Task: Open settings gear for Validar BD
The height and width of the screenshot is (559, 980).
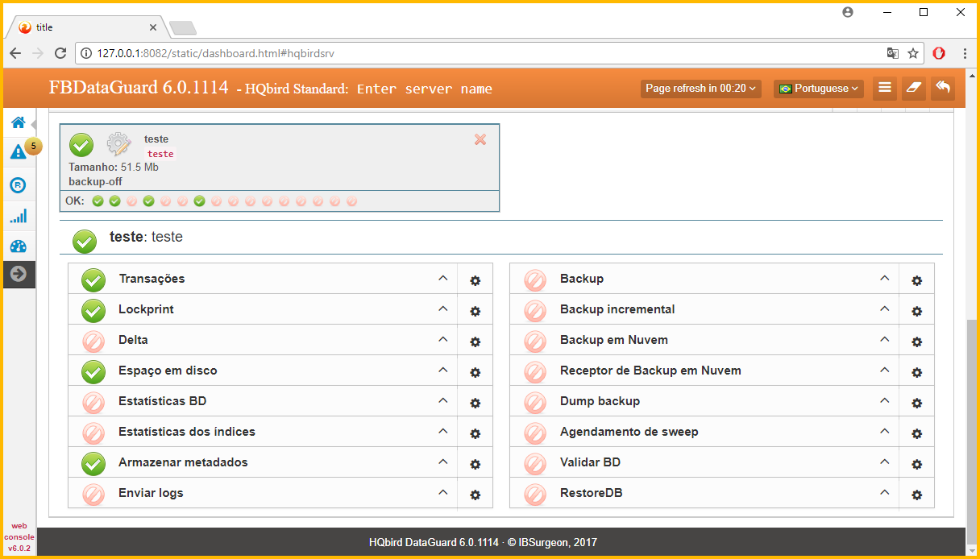Action: pos(917,464)
